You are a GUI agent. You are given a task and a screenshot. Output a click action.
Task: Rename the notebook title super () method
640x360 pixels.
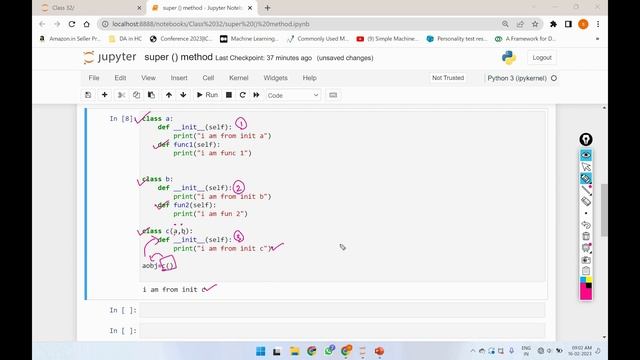coord(178,57)
